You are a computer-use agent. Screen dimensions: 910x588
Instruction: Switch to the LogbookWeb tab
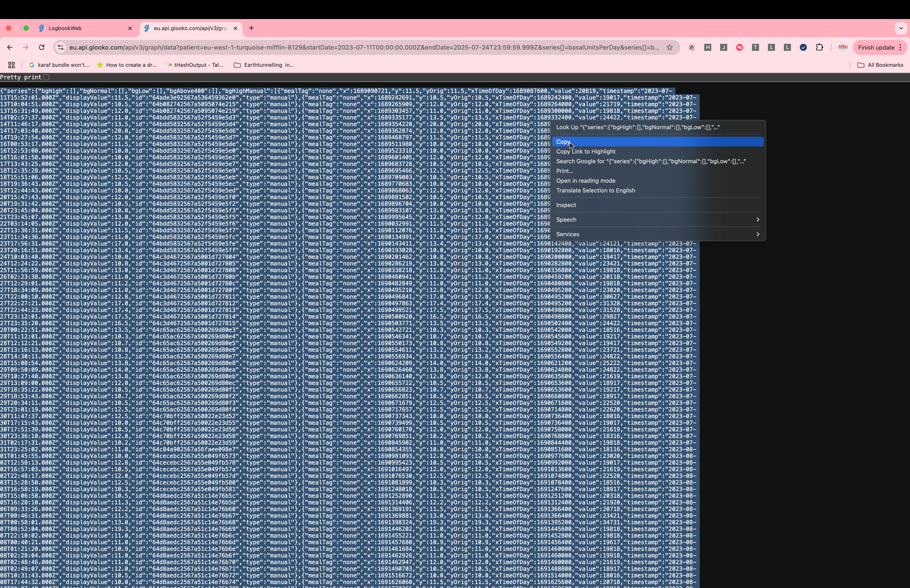coord(84,28)
